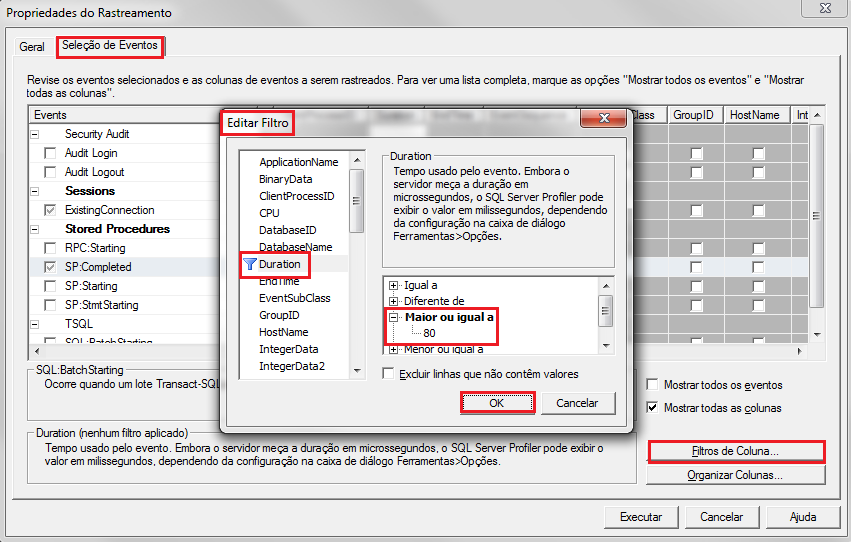Collapse the Sessions event group
The image size is (851, 542).
35,191
